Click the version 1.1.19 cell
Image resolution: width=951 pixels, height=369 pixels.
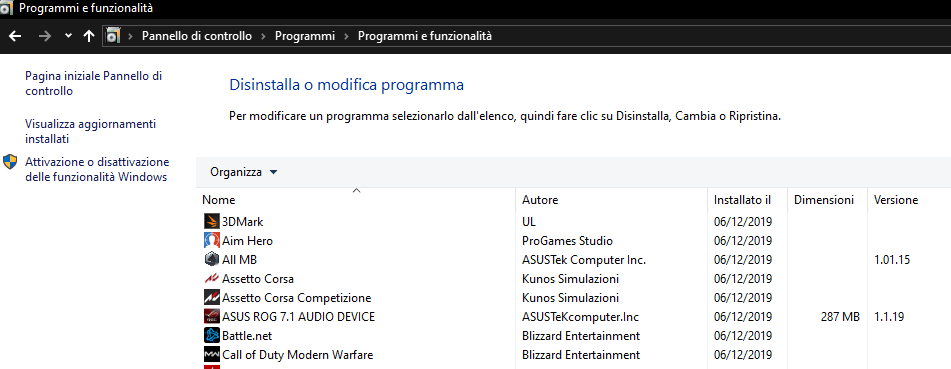tap(889, 317)
